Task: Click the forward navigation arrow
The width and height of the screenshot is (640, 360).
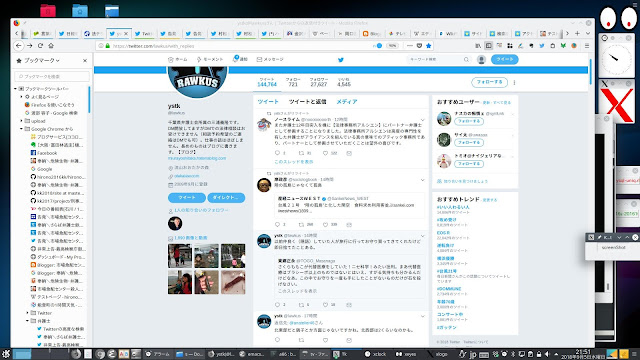Action: pos(29,46)
